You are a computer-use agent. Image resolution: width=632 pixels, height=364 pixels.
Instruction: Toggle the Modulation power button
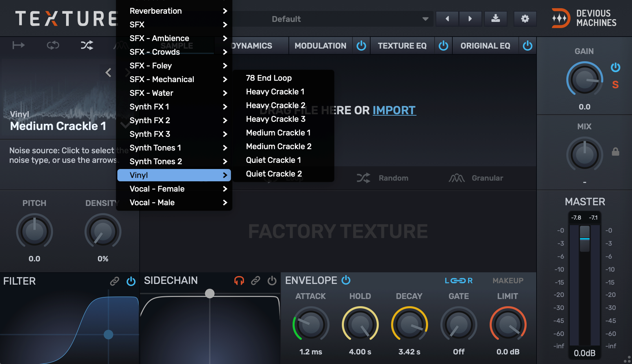coord(361,45)
